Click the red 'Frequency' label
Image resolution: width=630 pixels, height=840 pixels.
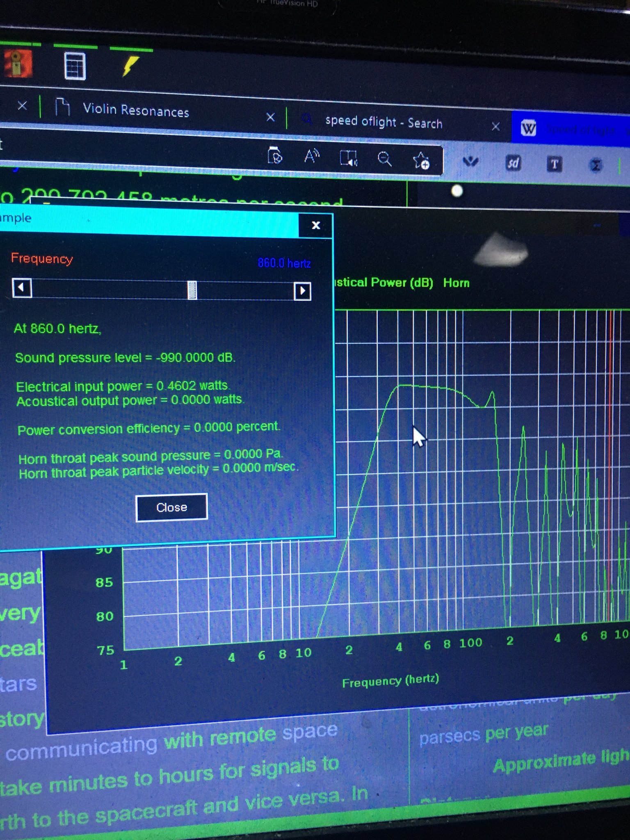(42, 258)
